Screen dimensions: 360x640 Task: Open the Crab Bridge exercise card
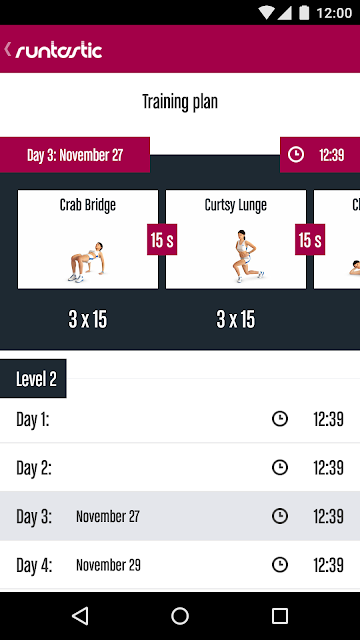pos(88,240)
